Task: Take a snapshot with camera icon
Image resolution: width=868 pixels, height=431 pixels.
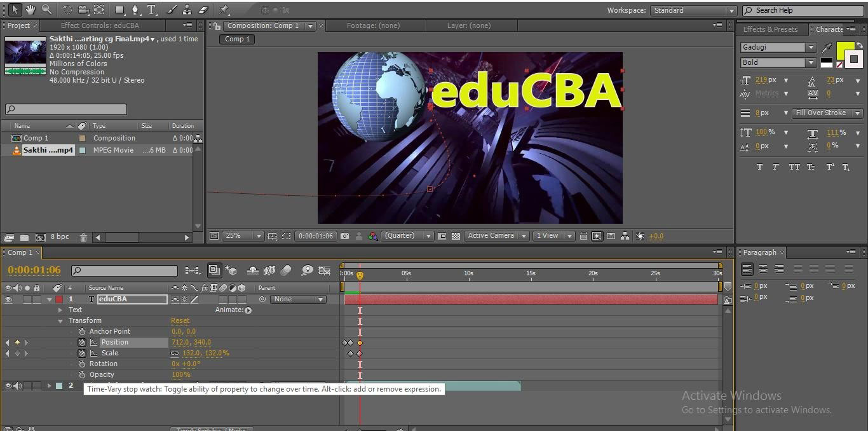Action: [x=344, y=236]
